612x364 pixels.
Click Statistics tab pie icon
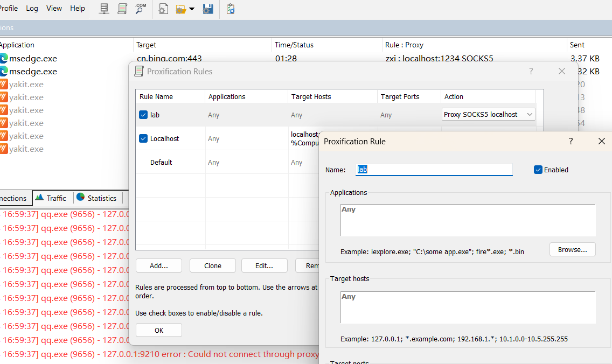pos(81,197)
